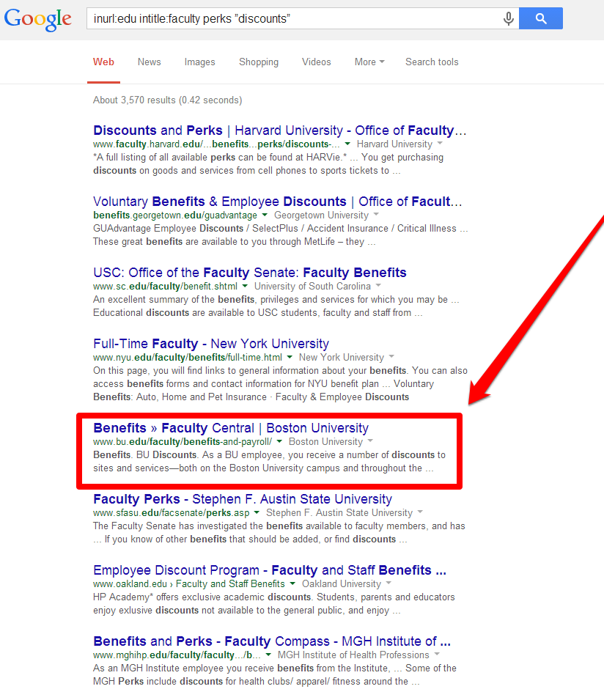This screenshot has width=604, height=700.
Task: Expand grey arrow beside University of South Carolina
Action: [x=378, y=285]
